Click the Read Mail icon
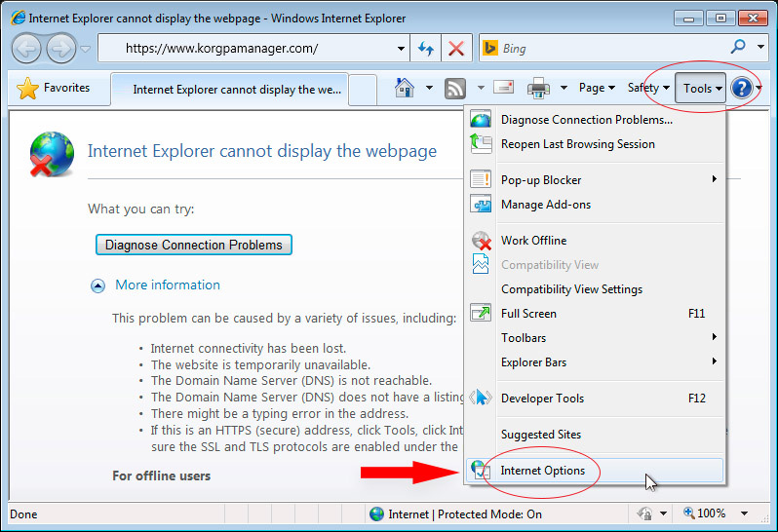 point(504,88)
